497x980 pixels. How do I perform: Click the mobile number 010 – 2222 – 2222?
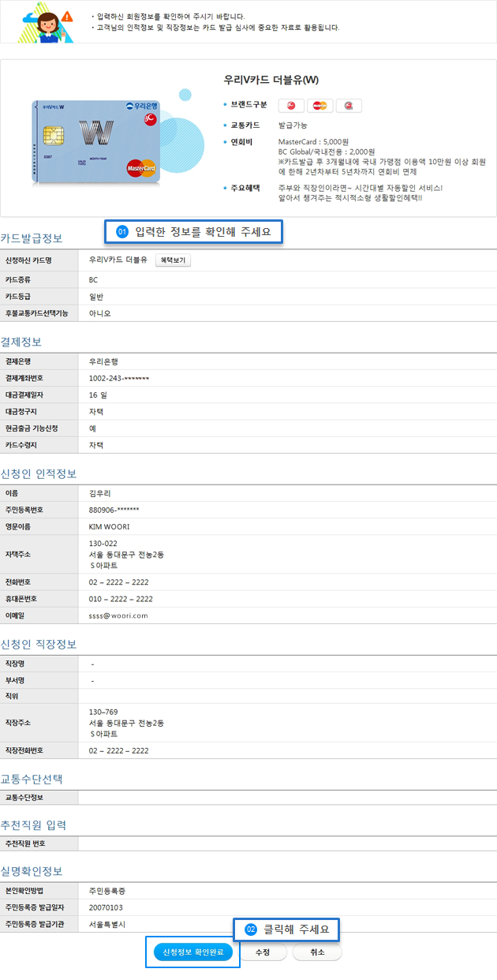click(x=121, y=599)
